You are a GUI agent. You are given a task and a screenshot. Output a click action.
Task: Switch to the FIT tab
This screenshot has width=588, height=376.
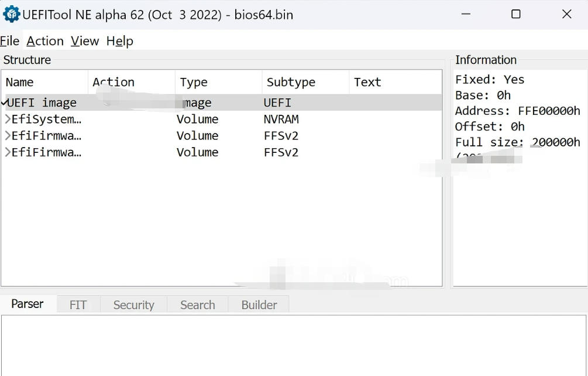click(78, 305)
